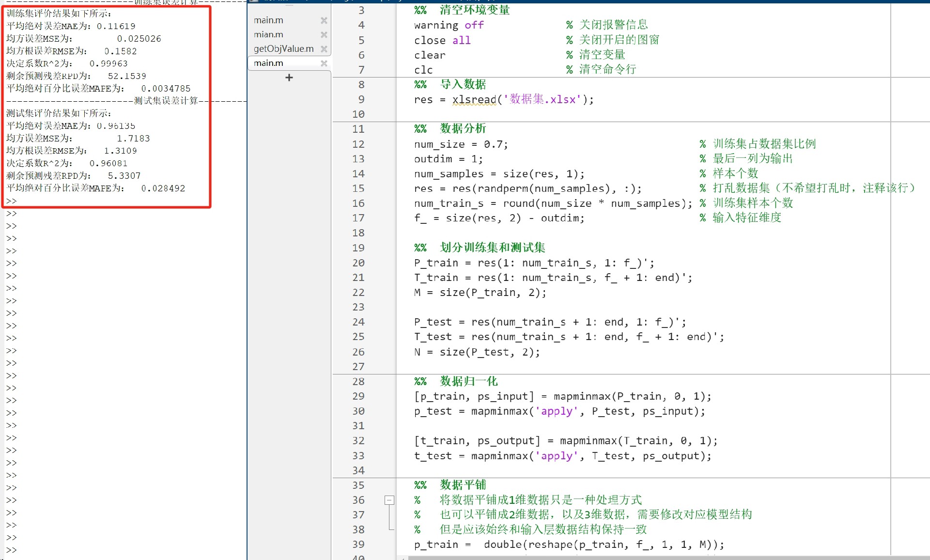Switch to the getObjValue.m file tab

(x=283, y=49)
